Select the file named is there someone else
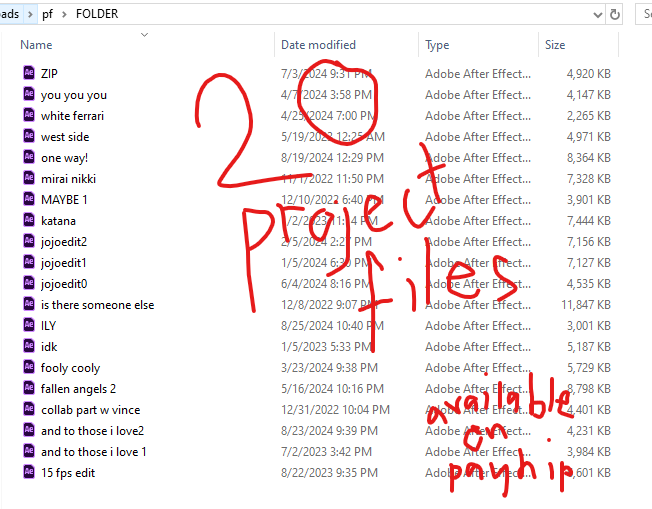 (97, 305)
